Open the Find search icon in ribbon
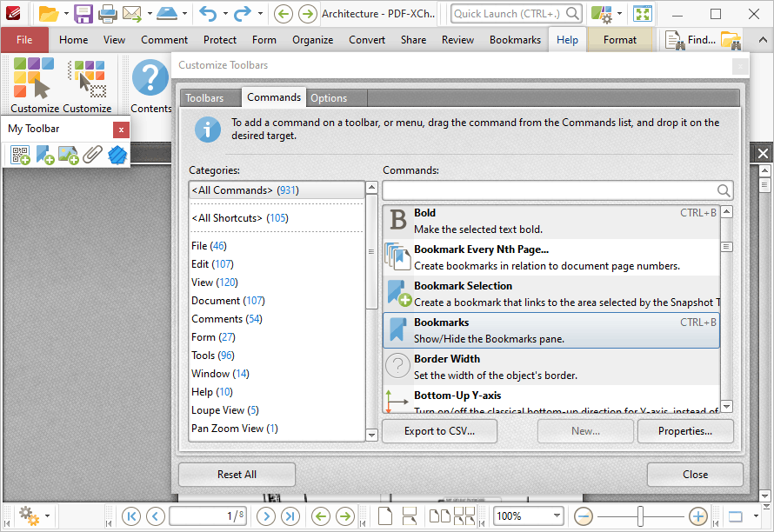The height and width of the screenshot is (532, 774). (691, 40)
